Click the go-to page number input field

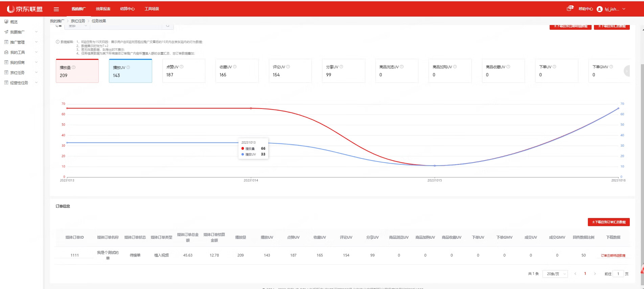618,274
